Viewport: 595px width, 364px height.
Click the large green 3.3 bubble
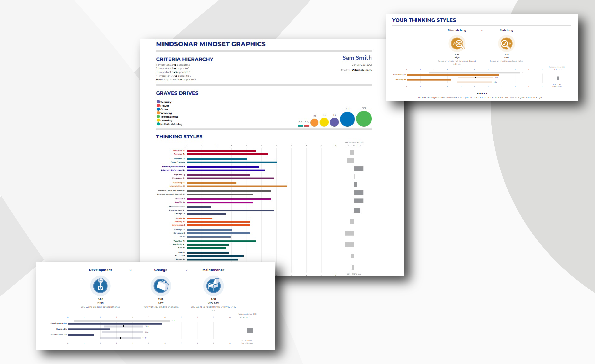(x=364, y=119)
